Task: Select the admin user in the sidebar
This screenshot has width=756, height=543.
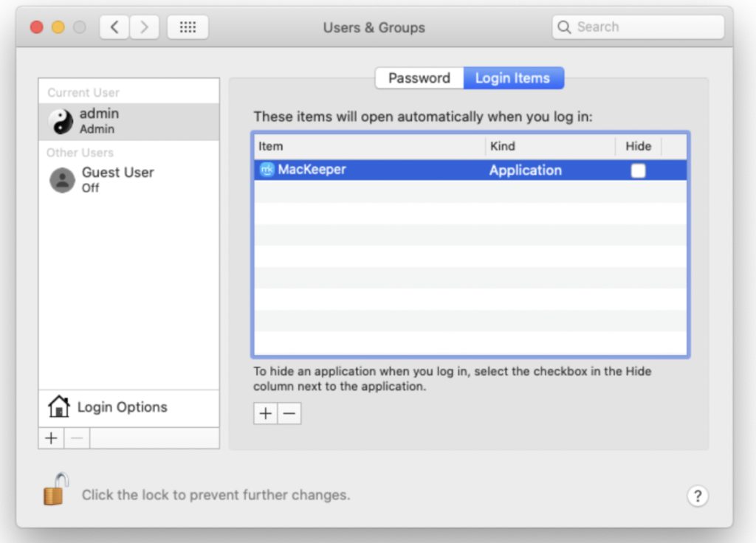Action: (128, 122)
